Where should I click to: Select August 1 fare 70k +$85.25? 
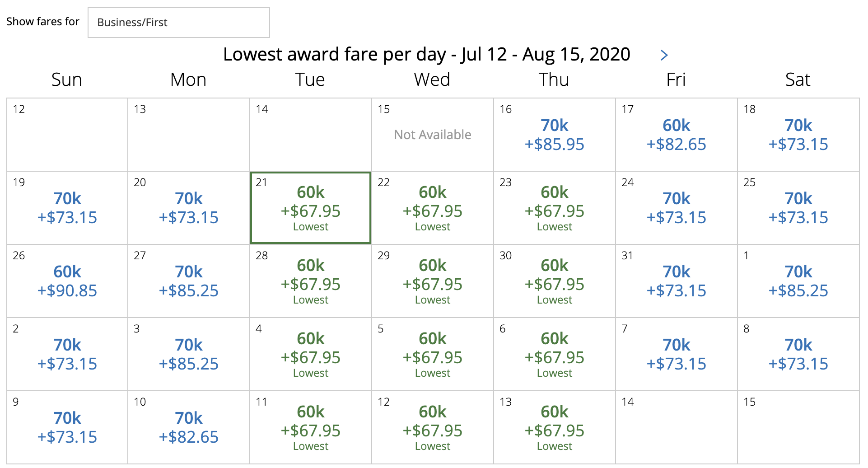pyautogui.click(x=798, y=281)
